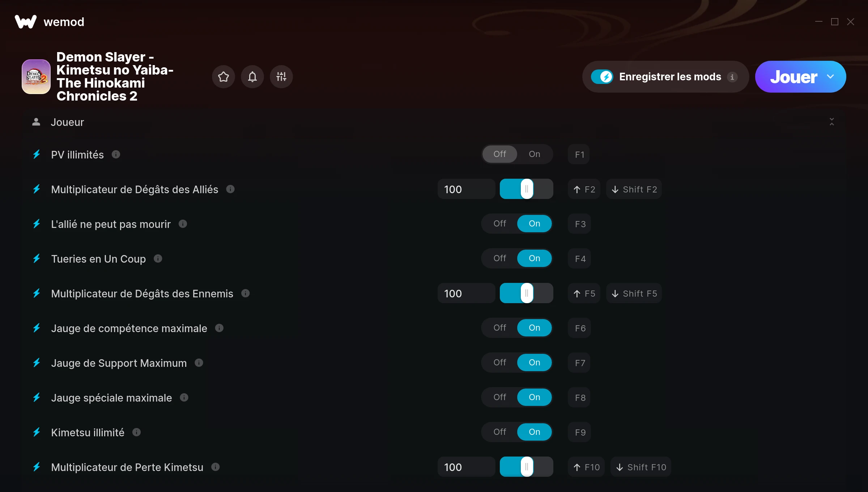Click the Shift F2 decrease hotkey
The height and width of the screenshot is (492, 868).
coord(634,189)
